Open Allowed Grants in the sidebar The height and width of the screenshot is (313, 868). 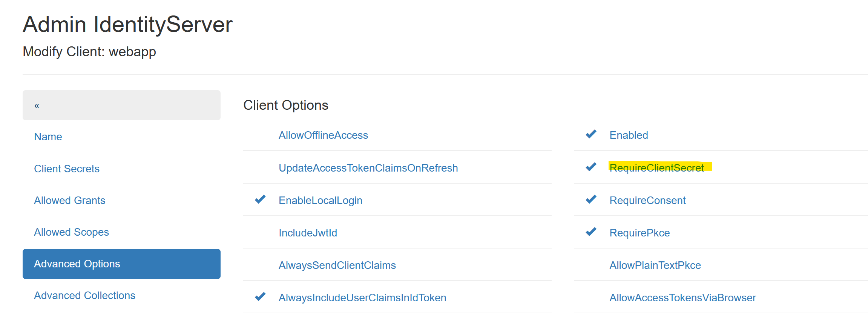70,201
